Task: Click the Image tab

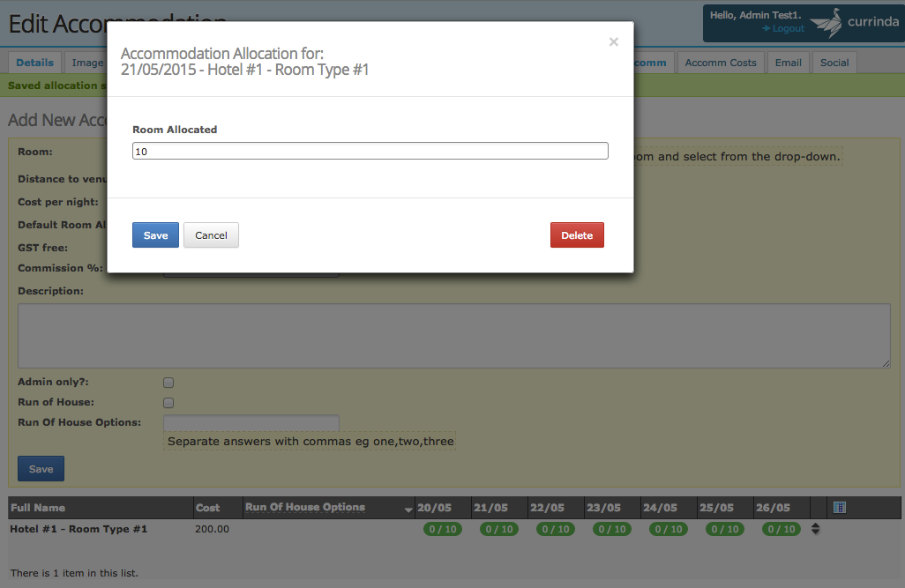Action: coord(87,63)
